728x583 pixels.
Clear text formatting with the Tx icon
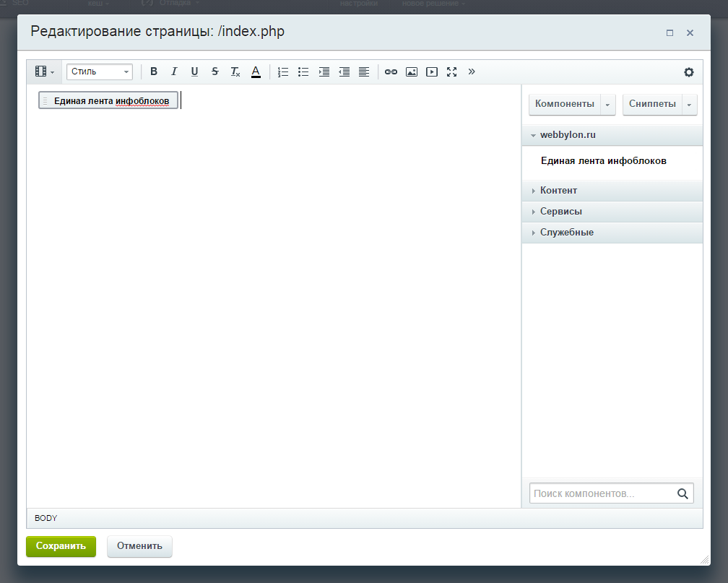point(235,72)
